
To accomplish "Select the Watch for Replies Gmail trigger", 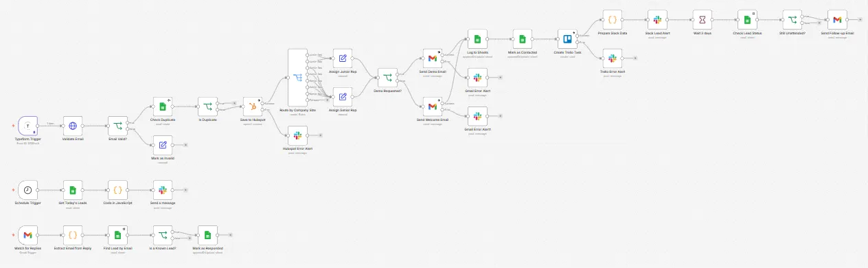I will [27, 235].
